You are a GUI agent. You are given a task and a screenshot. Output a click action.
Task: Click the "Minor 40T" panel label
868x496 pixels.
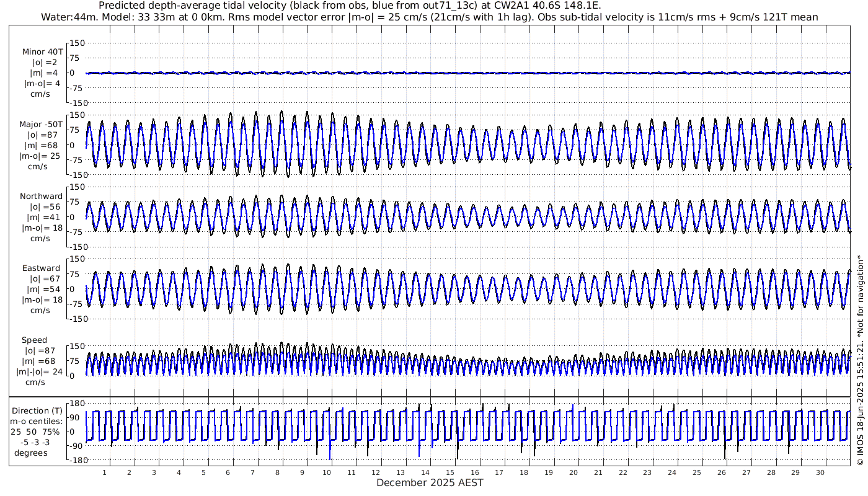pyautogui.click(x=42, y=51)
